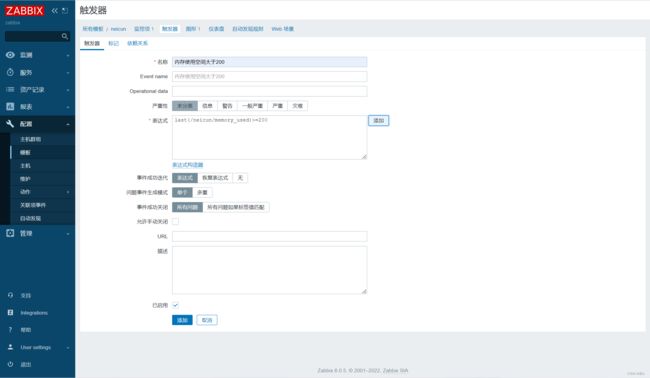The image size is (650, 378).
Task: Collapse the 配置 Configuration menu arrow
Action: click(x=68, y=124)
